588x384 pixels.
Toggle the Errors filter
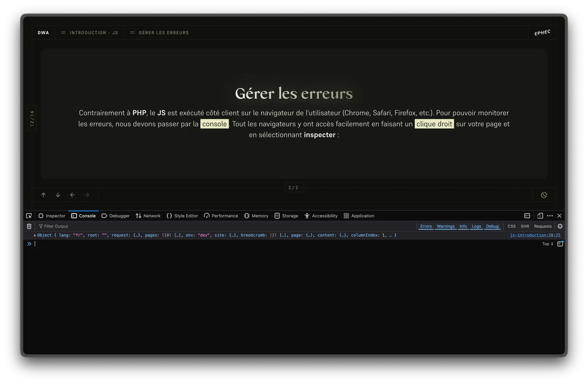[x=426, y=226]
